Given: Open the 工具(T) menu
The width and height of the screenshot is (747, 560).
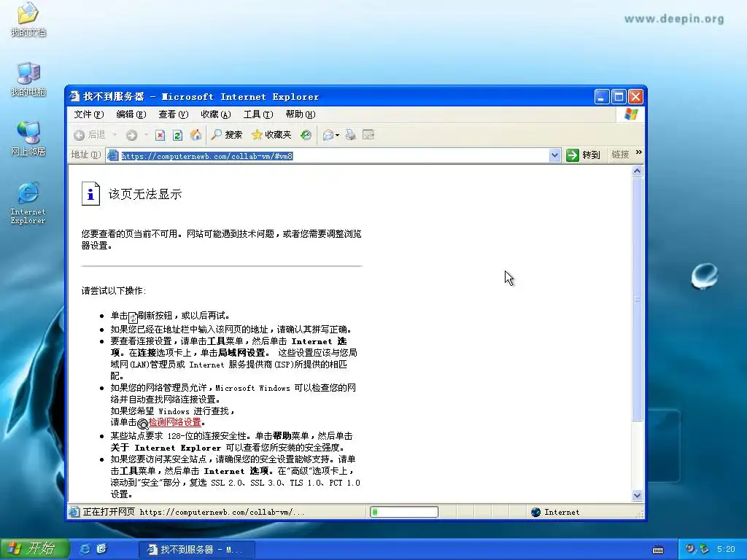Looking at the screenshot, I should (258, 114).
